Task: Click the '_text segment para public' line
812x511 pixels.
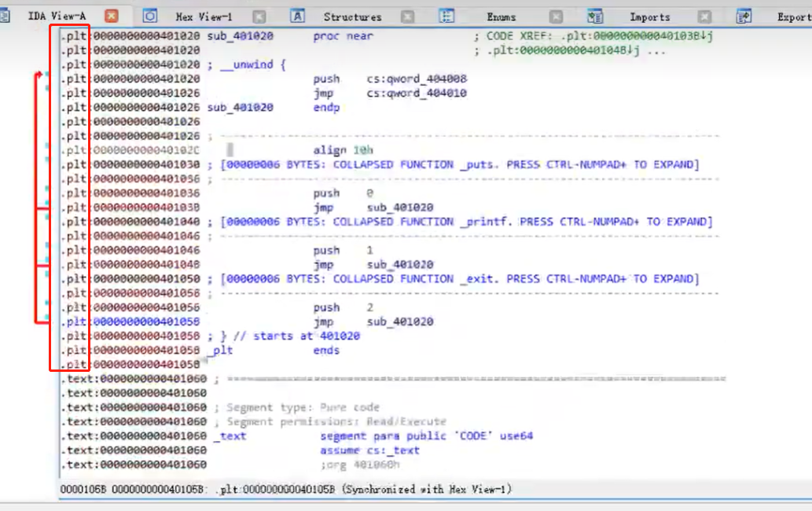Action: [373, 436]
